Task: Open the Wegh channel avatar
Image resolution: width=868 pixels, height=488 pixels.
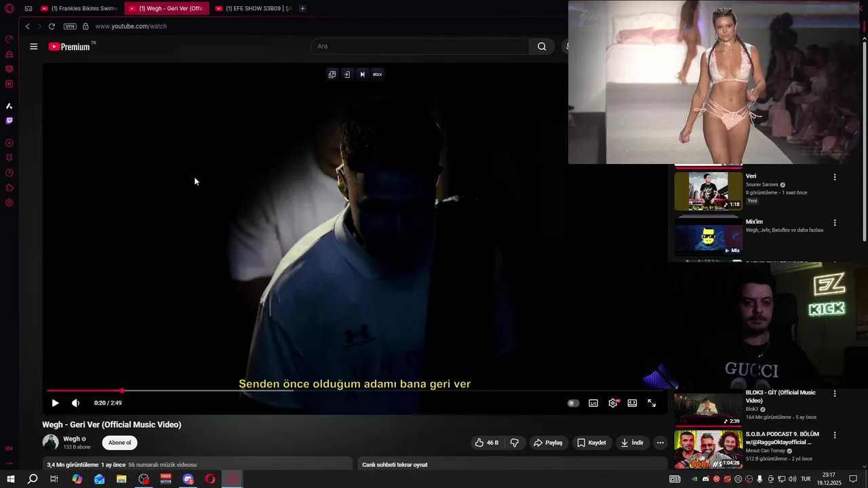Action: (x=51, y=443)
